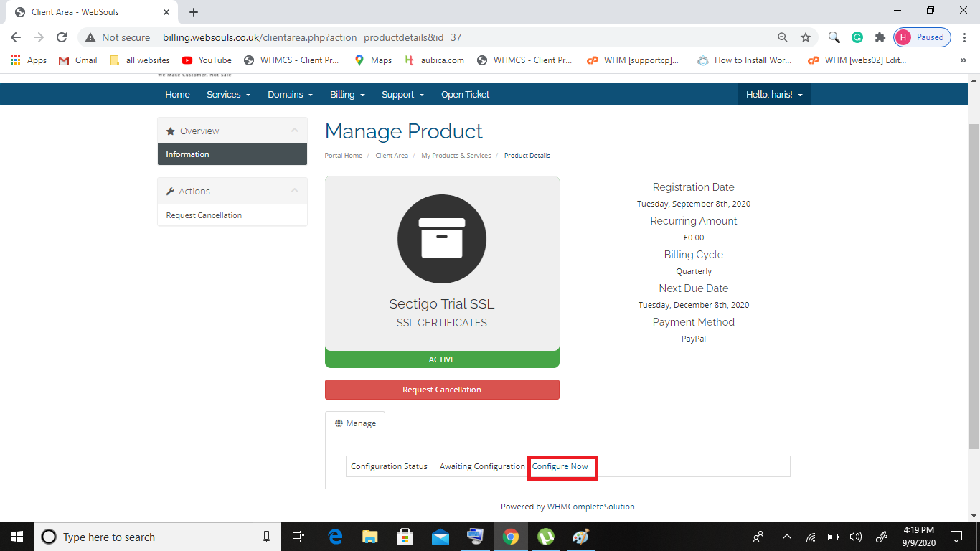Open File Explorer from the taskbar
Screen dimensions: 980x551
(370, 537)
